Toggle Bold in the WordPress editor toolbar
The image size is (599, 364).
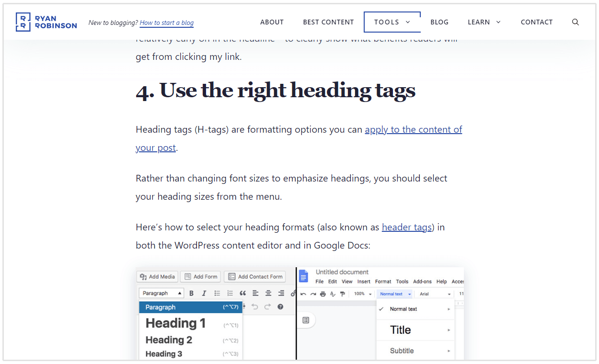click(x=191, y=293)
